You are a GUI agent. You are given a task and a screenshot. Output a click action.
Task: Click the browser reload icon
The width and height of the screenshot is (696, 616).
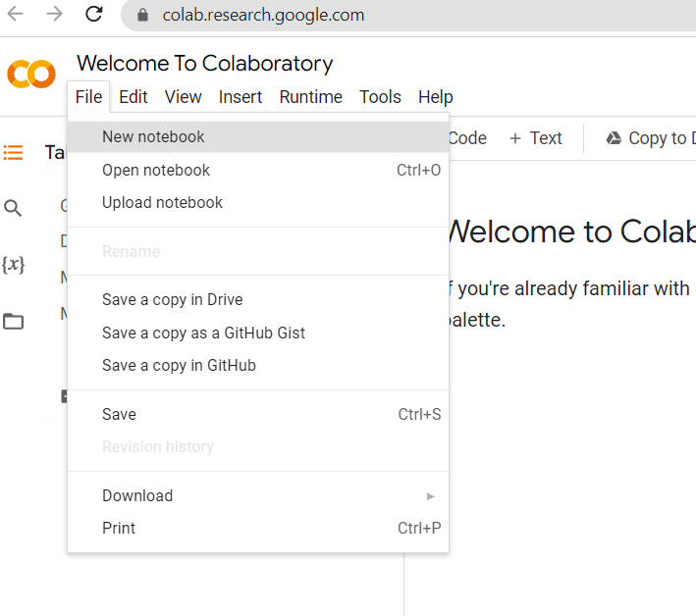click(x=94, y=14)
